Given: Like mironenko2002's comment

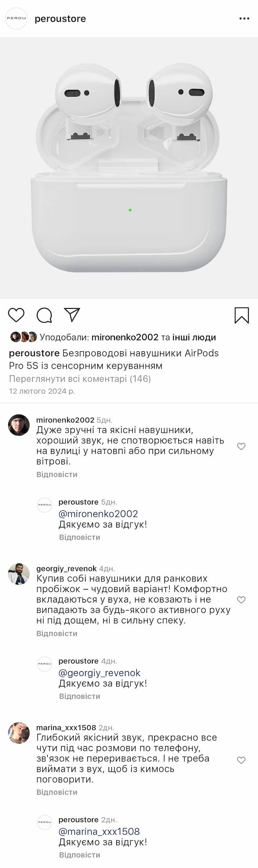Looking at the screenshot, I should click(241, 446).
